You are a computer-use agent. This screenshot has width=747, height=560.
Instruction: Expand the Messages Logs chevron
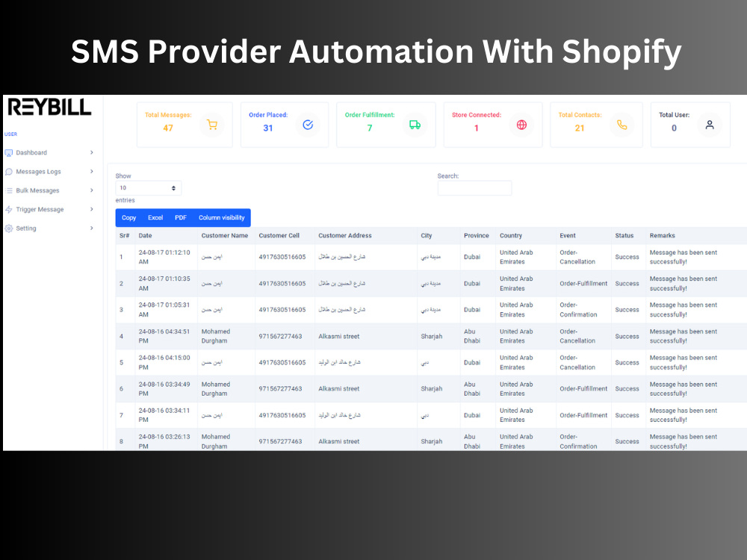click(x=91, y=172)
